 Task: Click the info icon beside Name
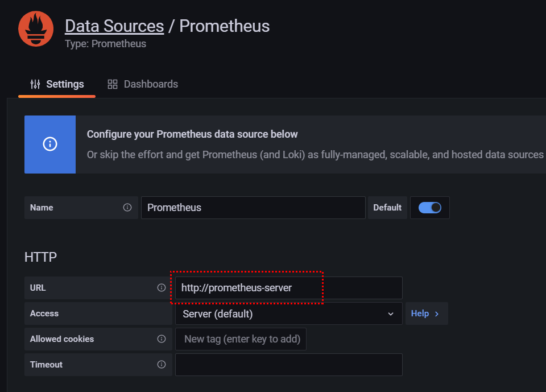coord(127,208)
